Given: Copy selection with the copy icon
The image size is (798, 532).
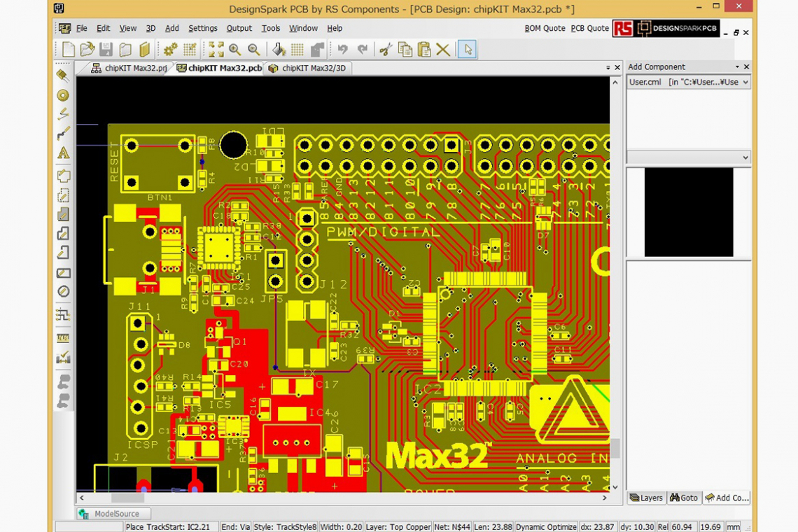Looking at the screenshot, I should [x=405, y=50].
